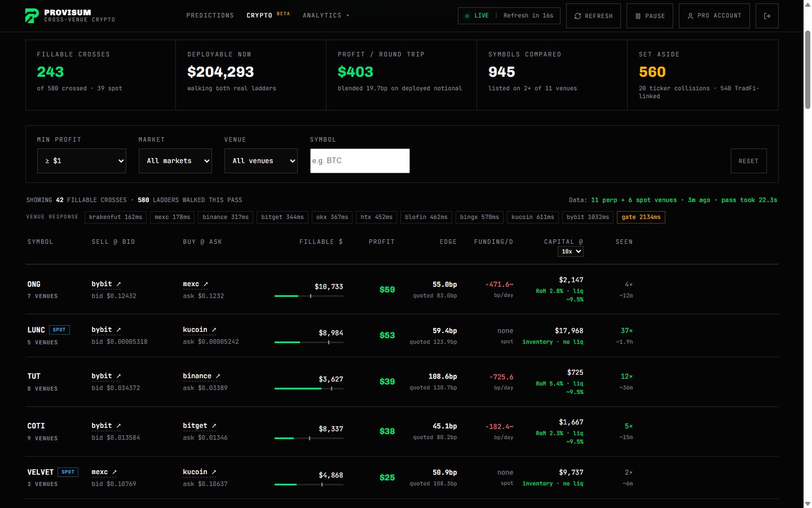Open the Min Profit dropdown
Screen dimensions: 812x508
pyautogui.click(x=82, y=161)
